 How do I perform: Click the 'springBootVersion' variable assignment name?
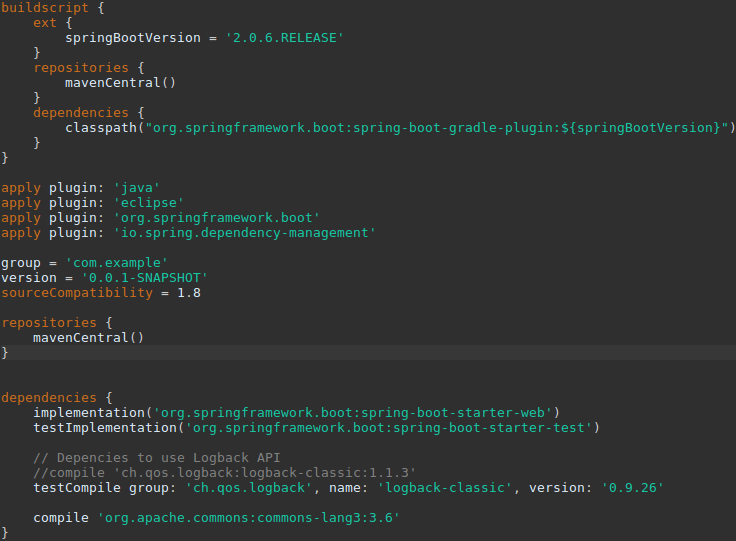click(133, 38)
